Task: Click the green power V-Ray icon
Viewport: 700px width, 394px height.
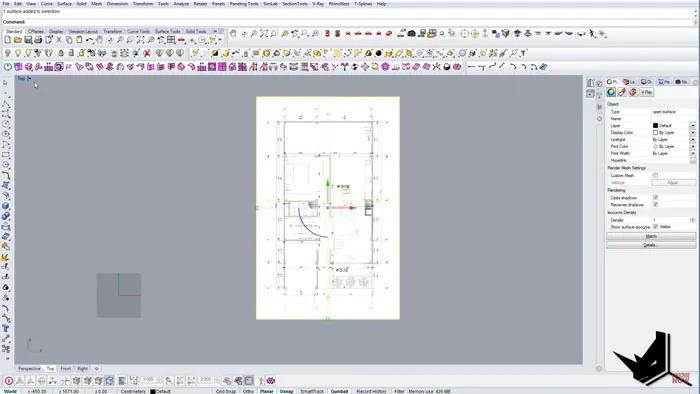Action: click(8, 67)
